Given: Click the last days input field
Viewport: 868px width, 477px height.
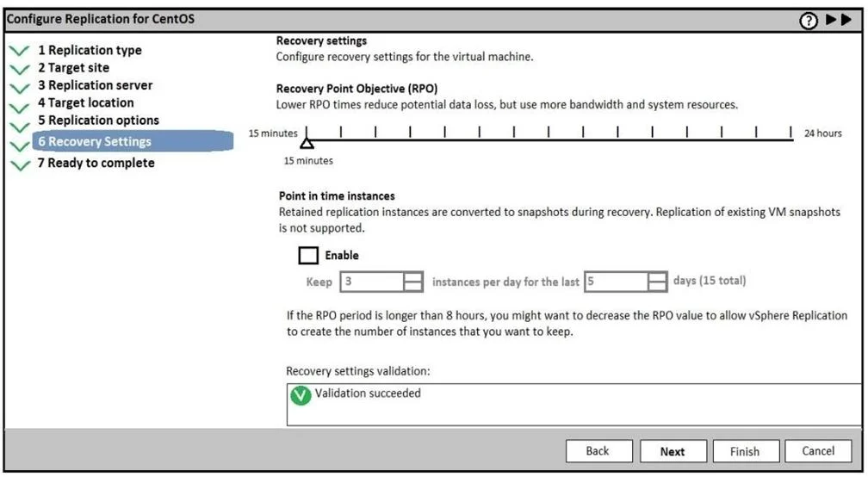Looking at the screenshot, I should [617, 282].
